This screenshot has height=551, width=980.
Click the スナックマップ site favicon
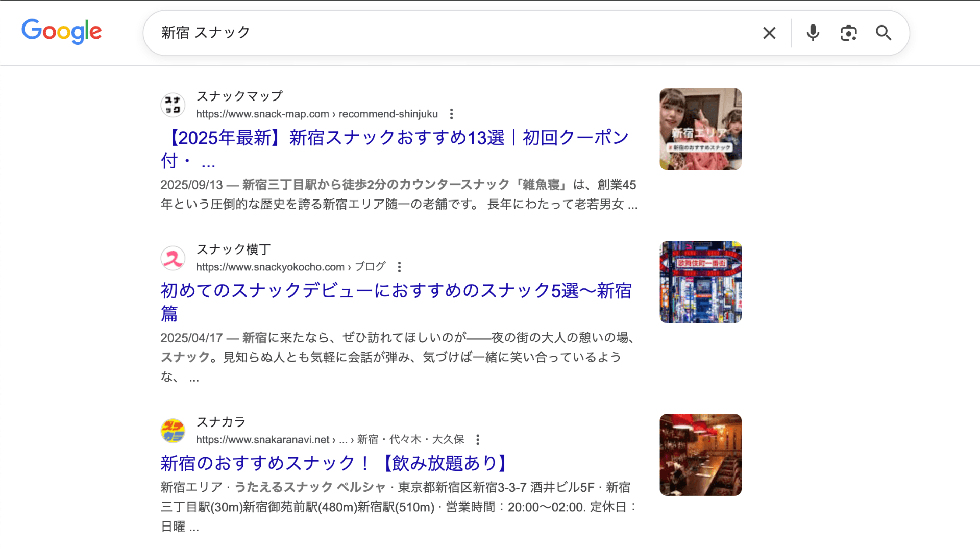click(x=173, y=105)
